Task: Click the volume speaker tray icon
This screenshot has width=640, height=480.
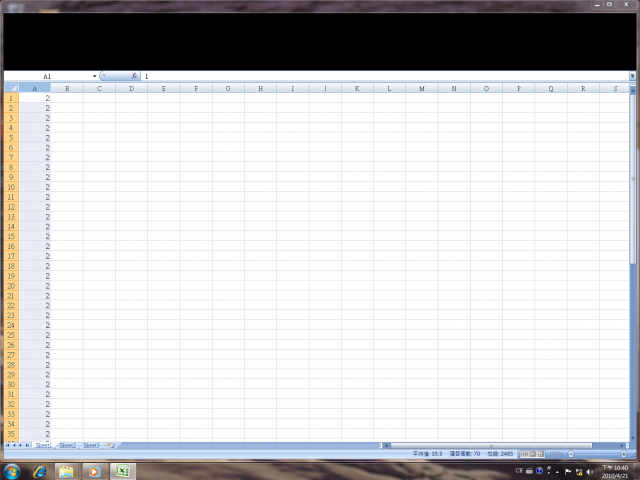Action: (590, 472)
